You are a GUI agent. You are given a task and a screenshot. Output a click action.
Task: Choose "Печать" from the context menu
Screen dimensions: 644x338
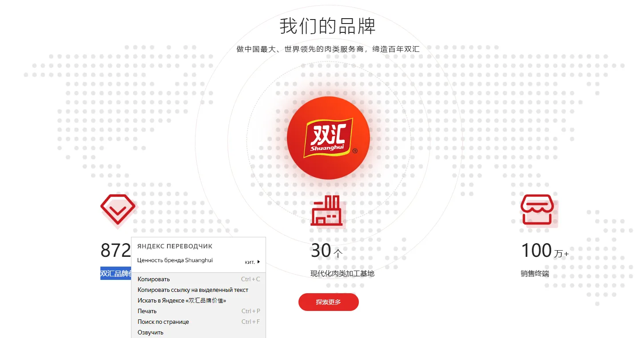[147, 311]
